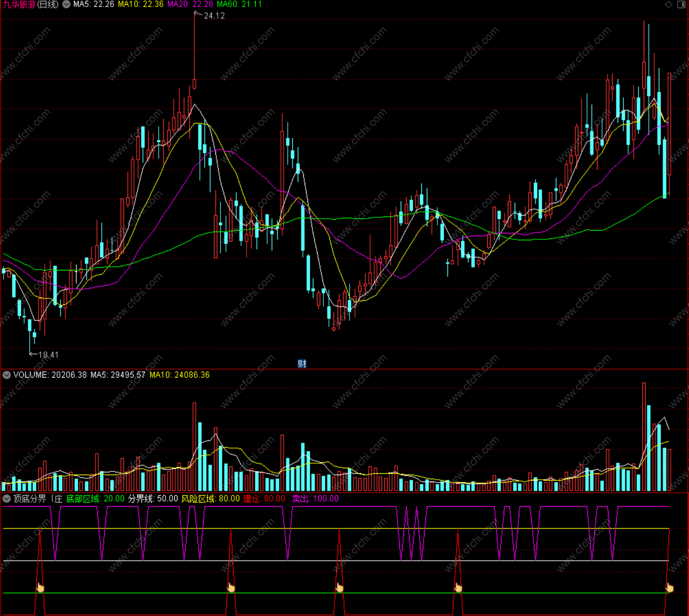This screenshot has width=689, height=616.
Task: Click the diamond marker icon at top right
Action: pos(668,5)
